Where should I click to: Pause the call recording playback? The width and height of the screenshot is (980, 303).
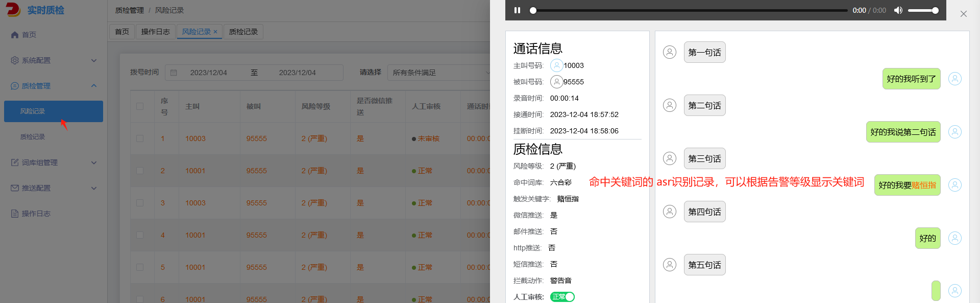pyautogui.click(x=517, y=10)
